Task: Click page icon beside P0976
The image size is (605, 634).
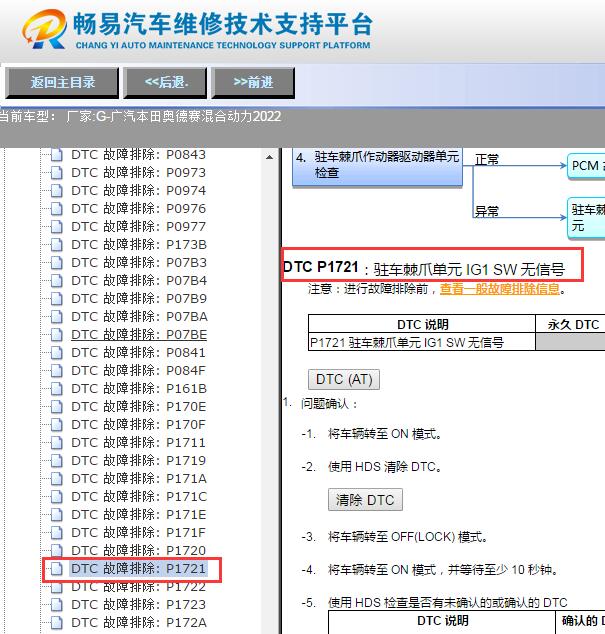Action: click(57, 209)
